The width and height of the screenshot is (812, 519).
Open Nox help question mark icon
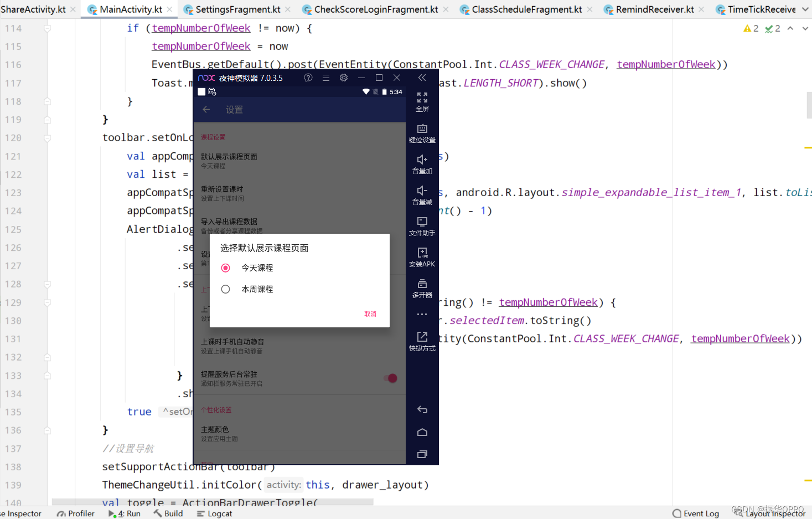(x=308, y=78)
